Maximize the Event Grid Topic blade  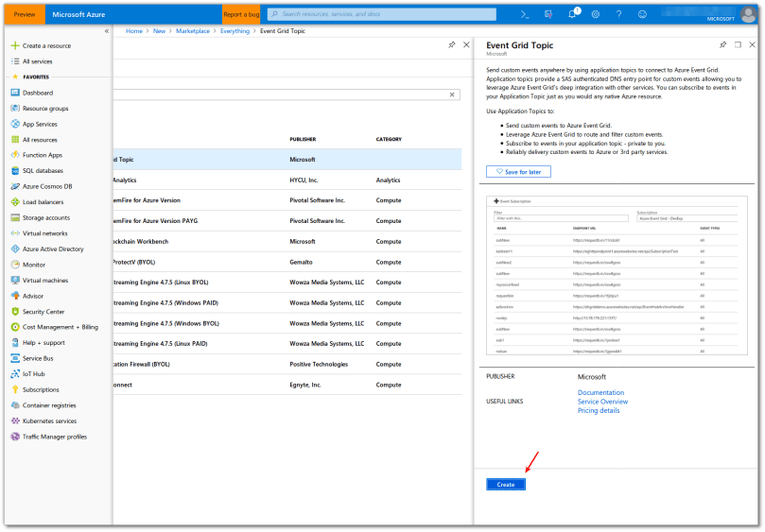(x=738, y=44)
